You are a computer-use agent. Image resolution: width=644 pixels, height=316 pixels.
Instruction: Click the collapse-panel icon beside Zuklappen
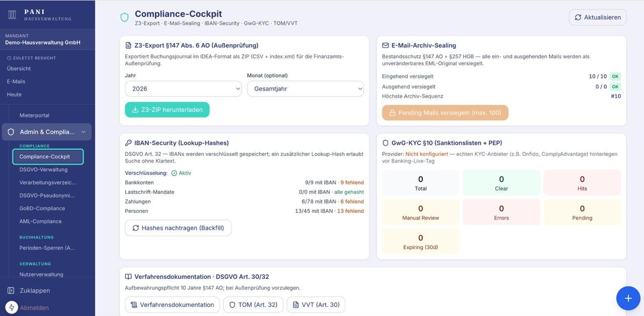(x=11, y=290)
